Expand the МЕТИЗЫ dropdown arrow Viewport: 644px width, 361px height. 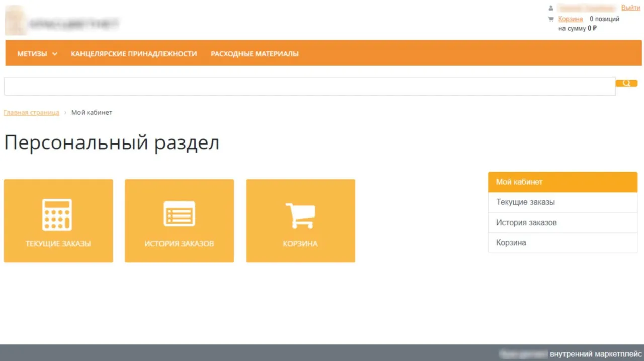click(x=55, y=54)
